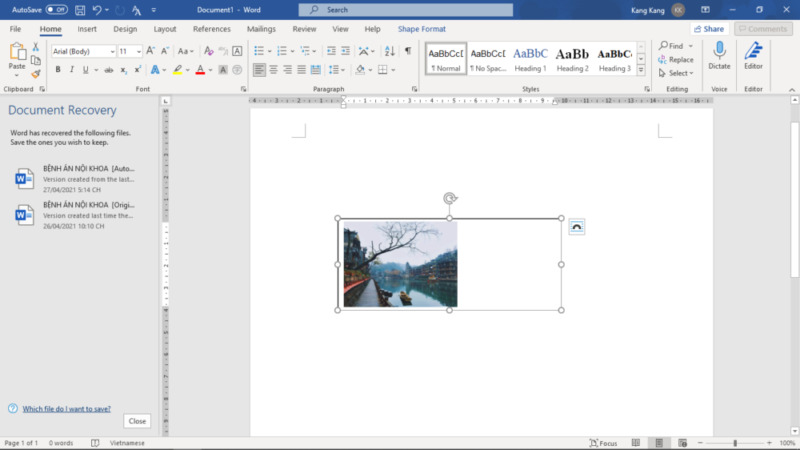Toggle Bold formatting
The height and width of the screenshot is (450, 800).
click(58, 70)
